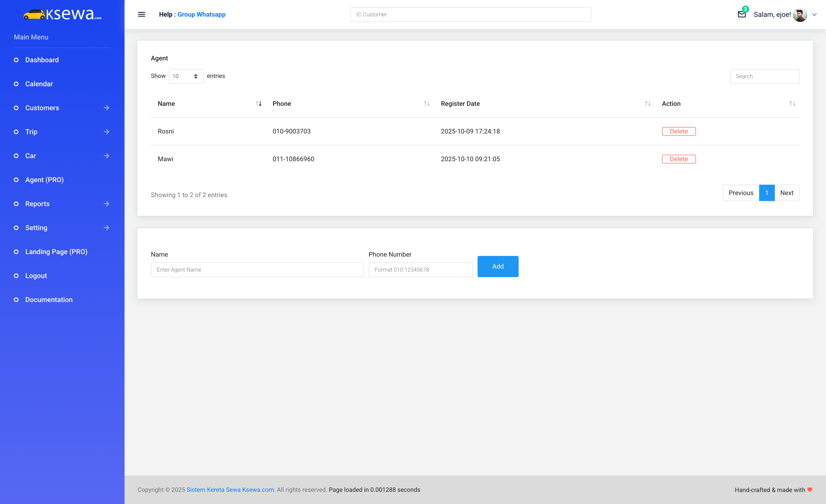This screenshot has width=826, height=504.
Task: Delete the agent Mawi
Action: [x=679, y=159]
